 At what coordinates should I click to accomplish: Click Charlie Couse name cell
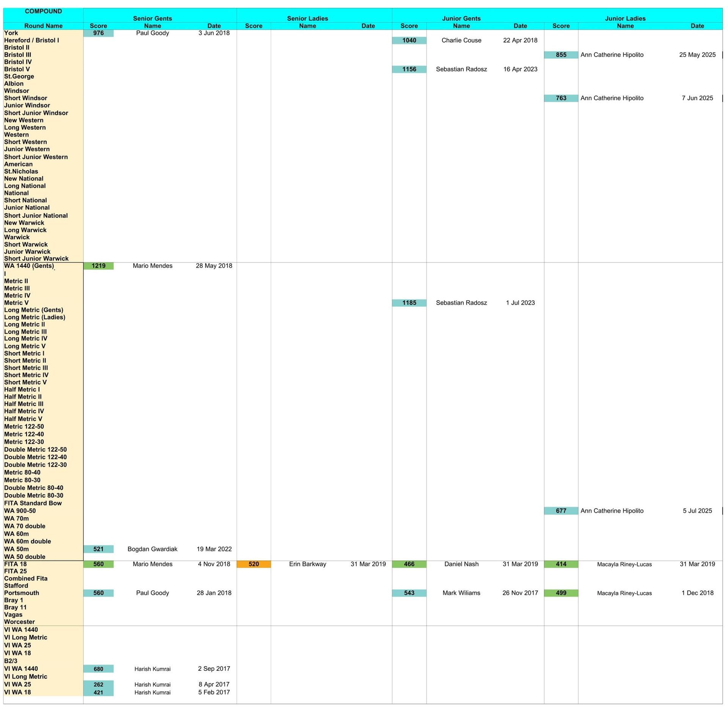click(x=461, y=40)
